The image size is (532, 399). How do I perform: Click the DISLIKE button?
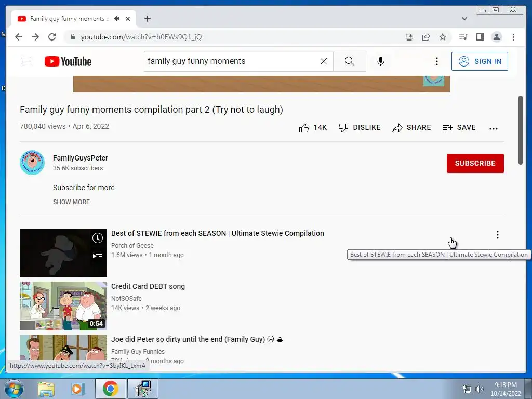(360, 128)
